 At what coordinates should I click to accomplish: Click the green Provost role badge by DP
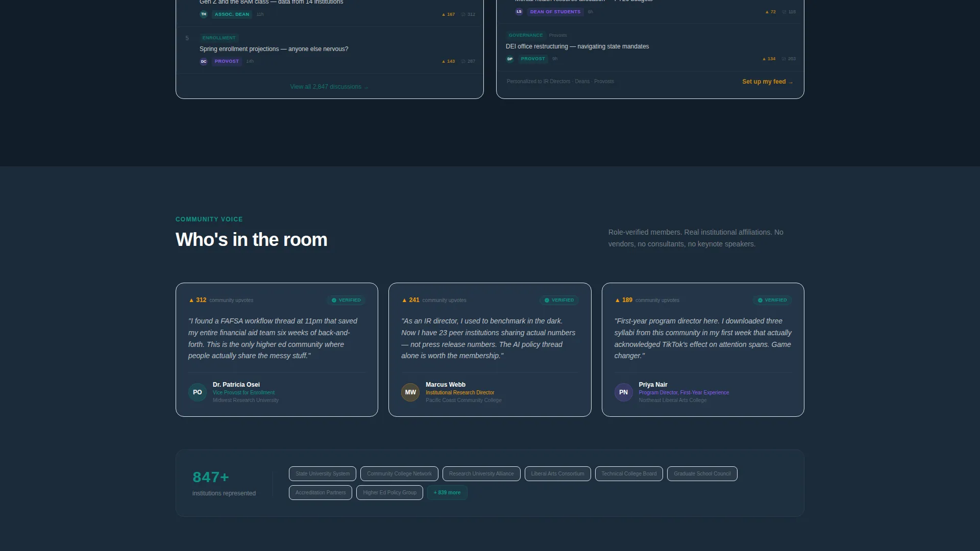pos(533,59)
